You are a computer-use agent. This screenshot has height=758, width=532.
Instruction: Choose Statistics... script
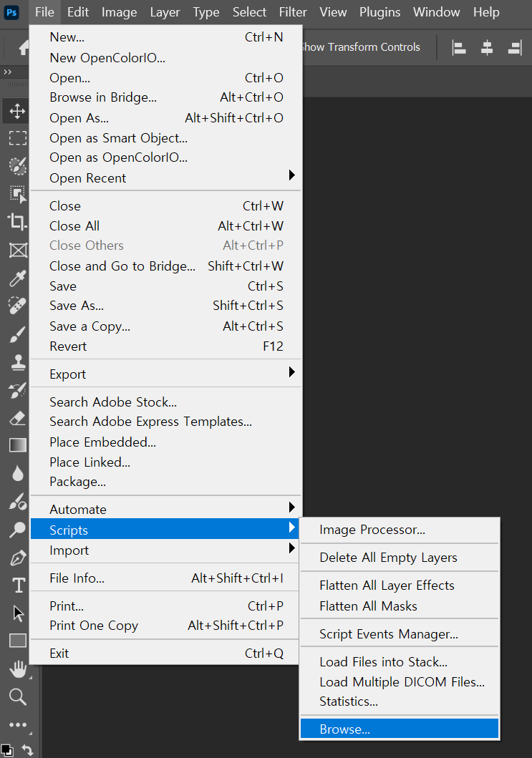point(400,701)
